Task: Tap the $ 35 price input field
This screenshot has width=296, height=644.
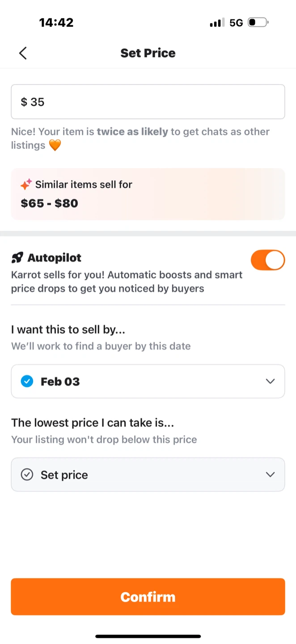Action: coord(148,102)
